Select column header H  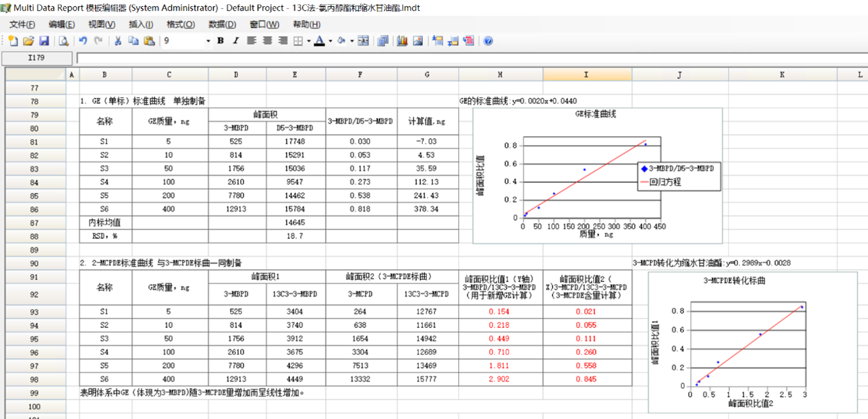point(500,74)
